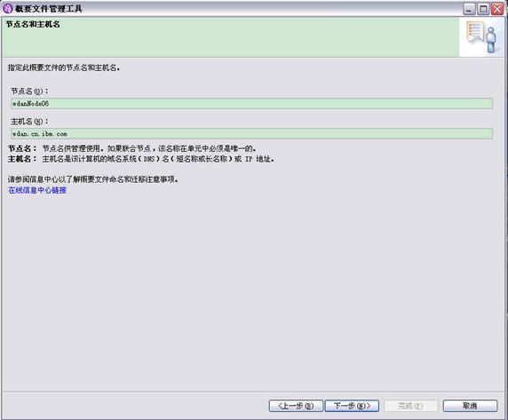This screenshot has height=420, width=508.
Task: Go back with the 上一步 button
Action: 296,406
